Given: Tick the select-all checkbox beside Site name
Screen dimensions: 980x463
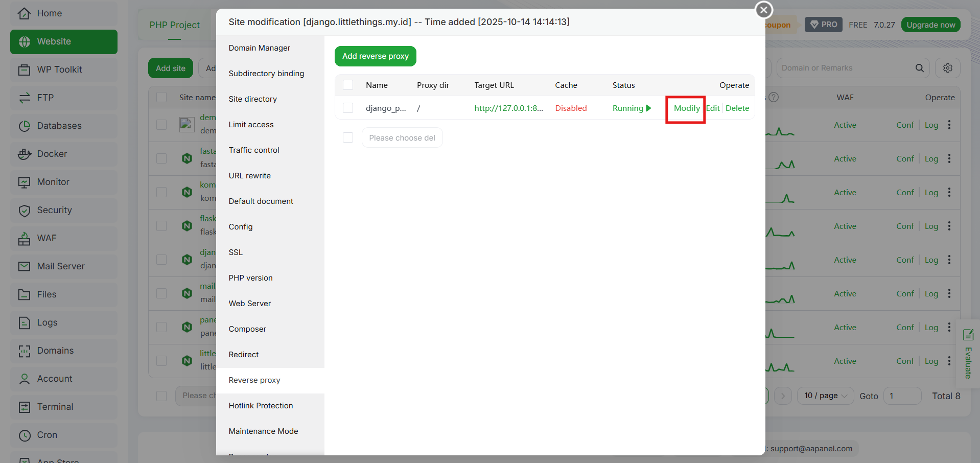Looking at the screenshot, I should (161, 97).
